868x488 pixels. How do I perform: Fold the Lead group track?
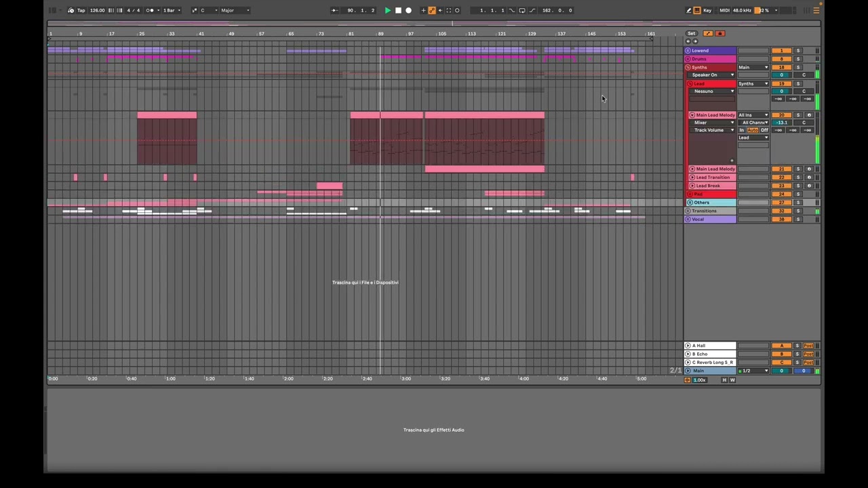tap(692, 84)
